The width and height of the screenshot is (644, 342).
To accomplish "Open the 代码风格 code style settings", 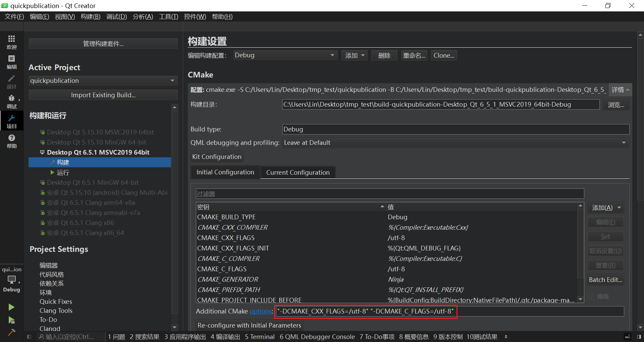I will coord(52,274).
